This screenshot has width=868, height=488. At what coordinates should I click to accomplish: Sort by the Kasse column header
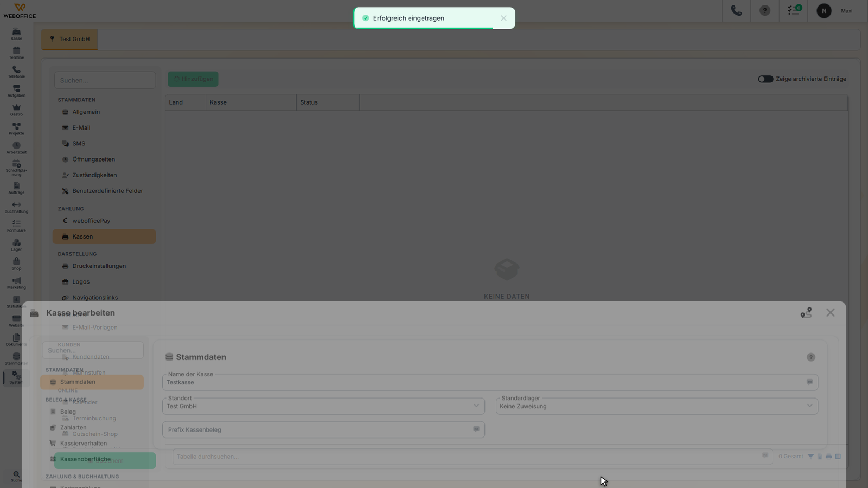251,102
